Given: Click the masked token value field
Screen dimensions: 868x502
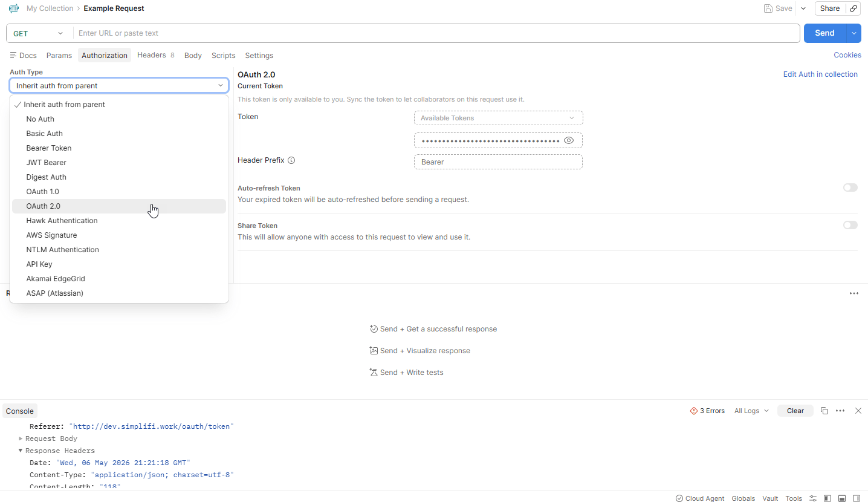Looking at the screenshot, I should [x=498, y=140].
